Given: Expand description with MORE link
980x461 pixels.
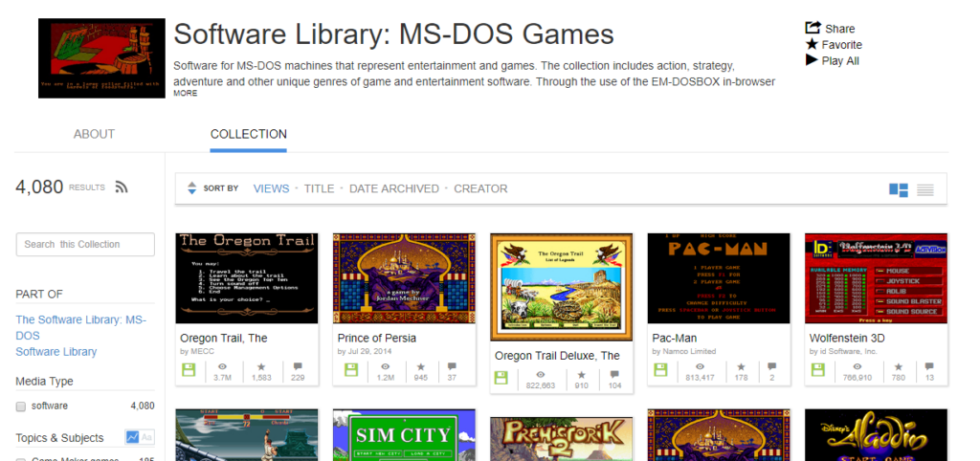Looking at the screenshot, I should pyautogui.click(x=185, y=93).
